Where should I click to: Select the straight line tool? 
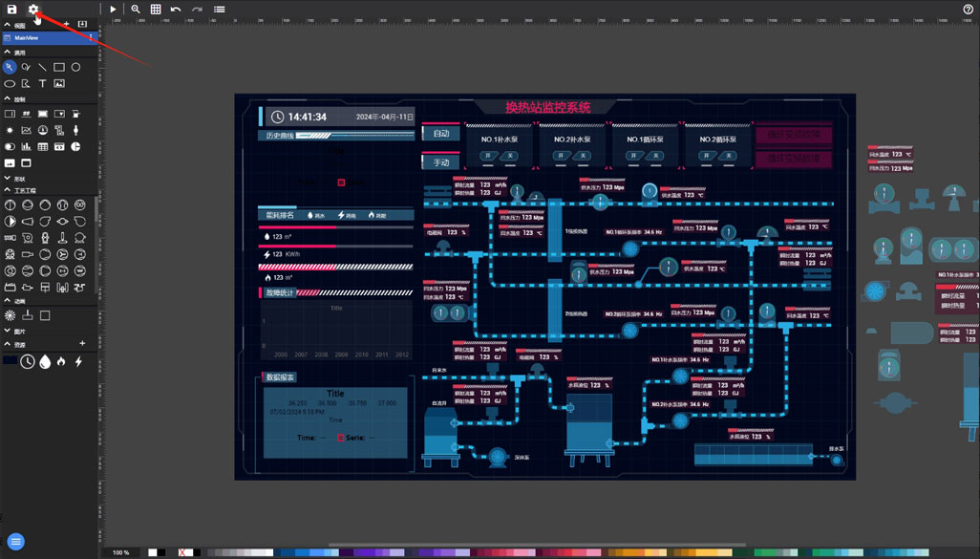point(42,67)
